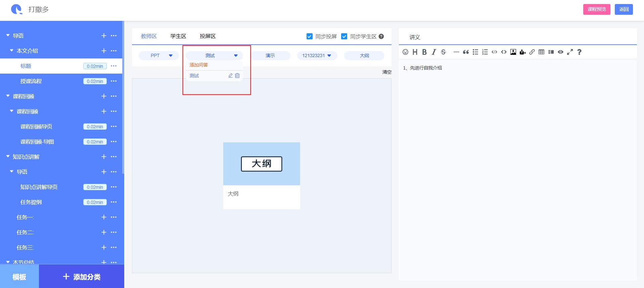Collapse 导语 under 知识点讲解
This screenshot has height=288, width=644.
click(x=11, y=171)
